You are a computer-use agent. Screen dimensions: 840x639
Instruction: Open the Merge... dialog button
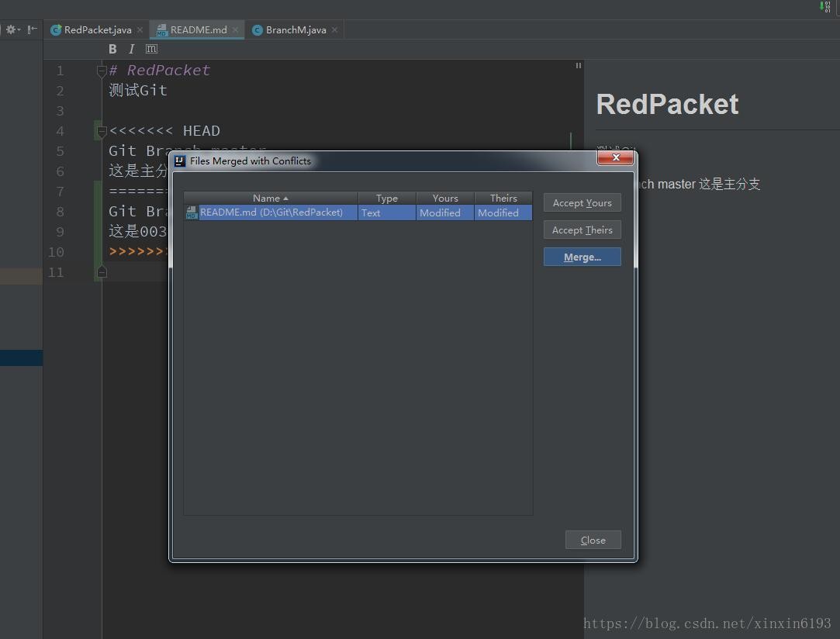click(x=582, y=257)
